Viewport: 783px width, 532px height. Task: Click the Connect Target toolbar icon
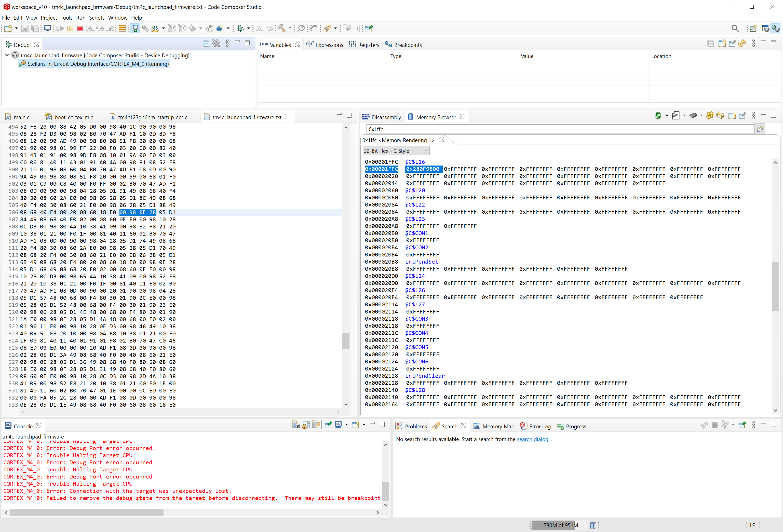pos(135,29)
